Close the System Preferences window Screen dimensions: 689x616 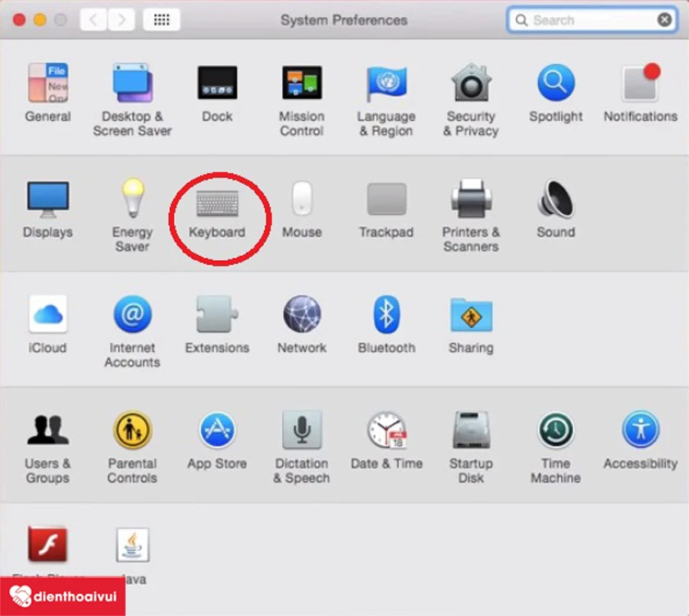coord(19,20)
